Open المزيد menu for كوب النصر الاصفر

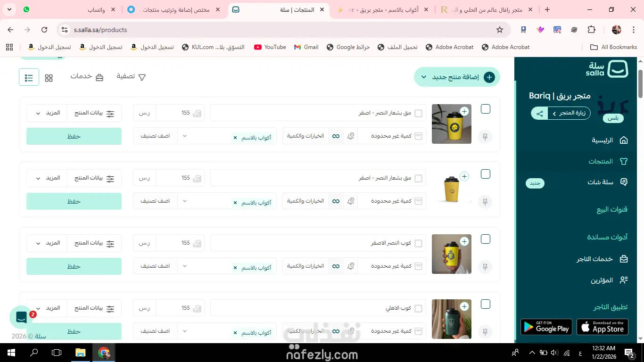[47, 243]
